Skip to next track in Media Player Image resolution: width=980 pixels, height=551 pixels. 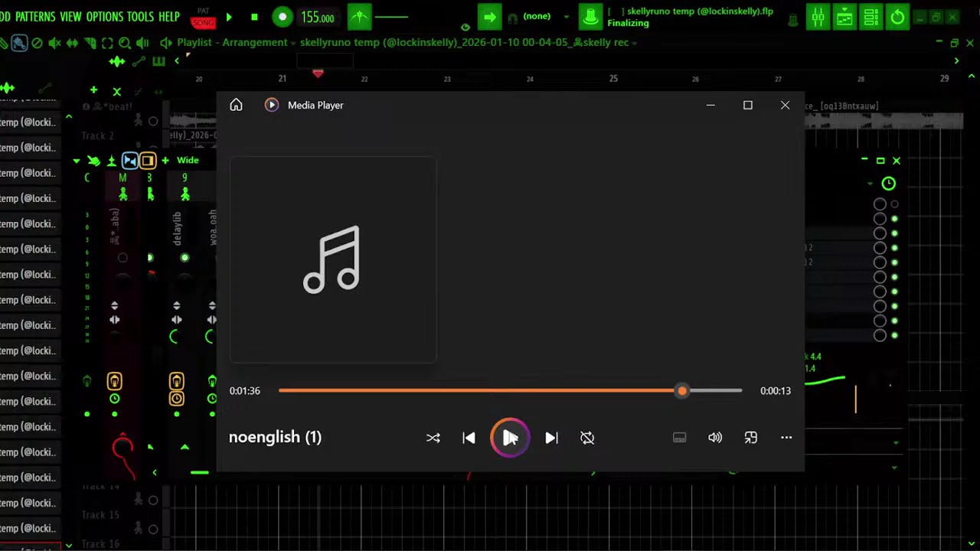tap(551, 438)
